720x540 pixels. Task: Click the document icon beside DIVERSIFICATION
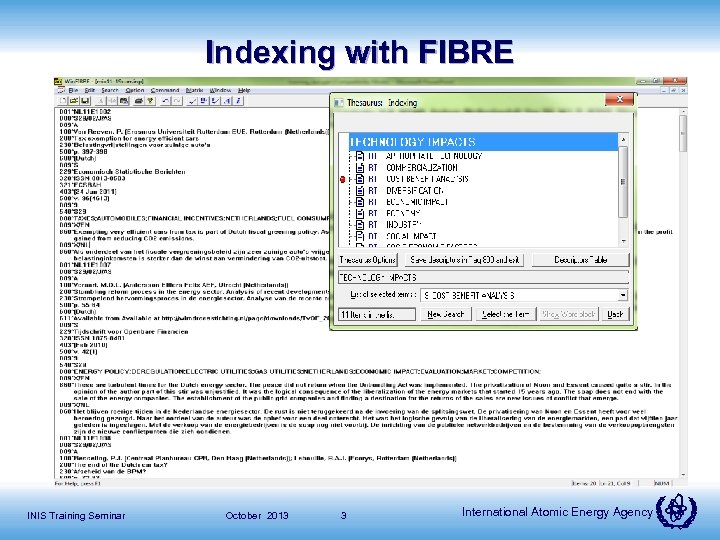click(x=360, y=191)
